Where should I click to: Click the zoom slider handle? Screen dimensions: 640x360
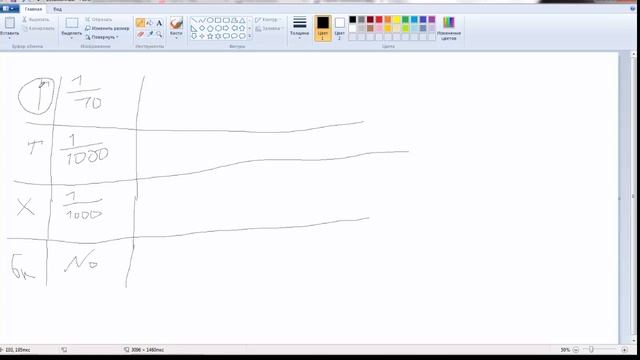pyautogui.click(x=591, y=349)
